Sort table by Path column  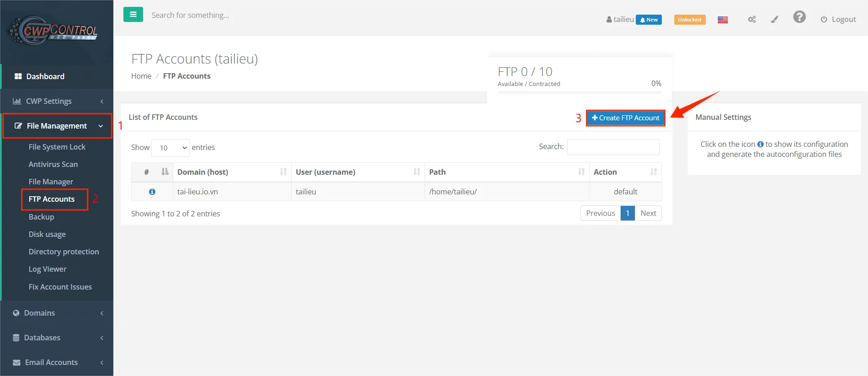(x=507, y=172)
